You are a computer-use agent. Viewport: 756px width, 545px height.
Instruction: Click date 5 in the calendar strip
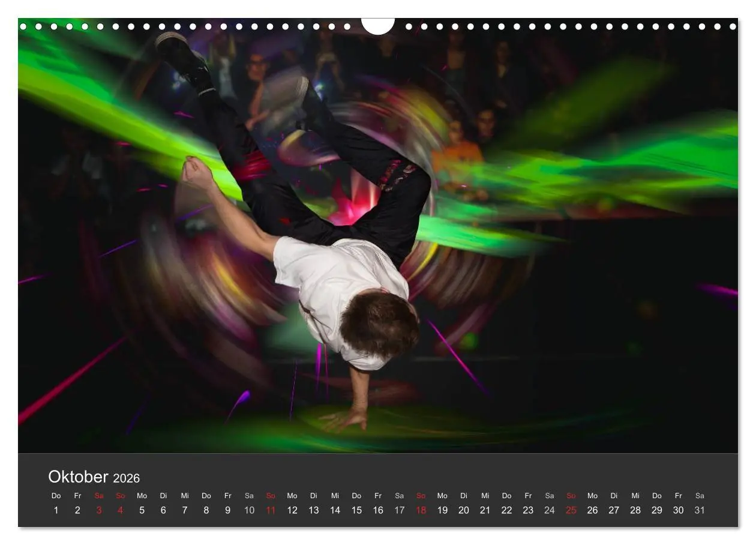click(x=142, y=510)
